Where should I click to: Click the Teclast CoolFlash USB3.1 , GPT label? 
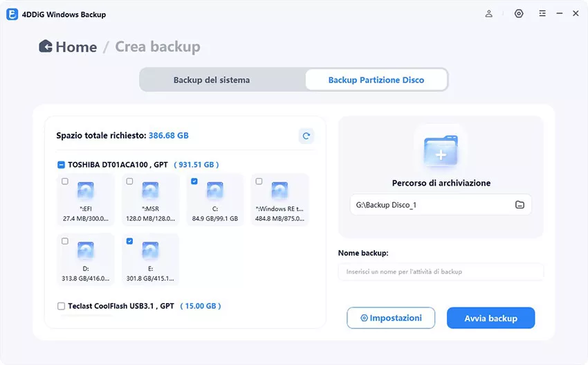point(121,306)
